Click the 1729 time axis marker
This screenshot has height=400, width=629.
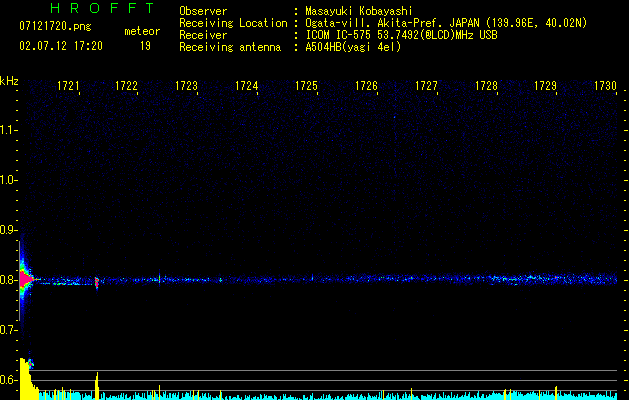coord(546,86)
